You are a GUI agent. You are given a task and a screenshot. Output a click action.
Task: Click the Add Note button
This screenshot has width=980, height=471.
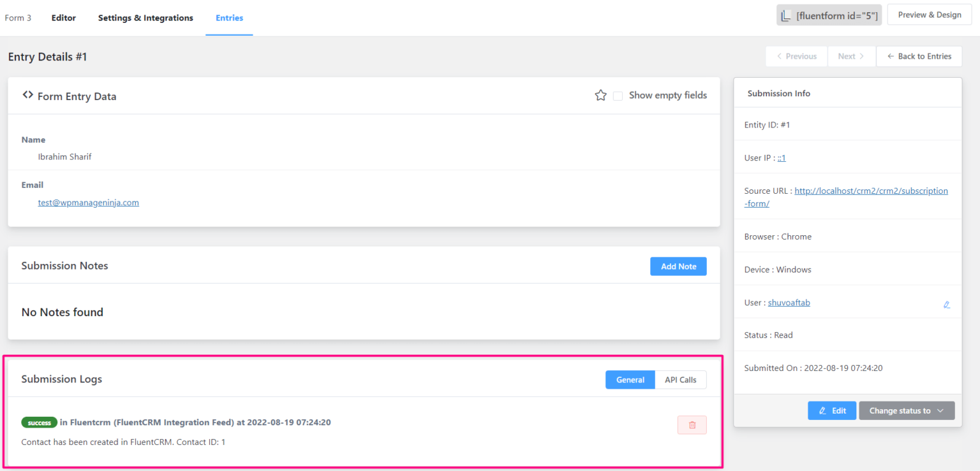[678, 266]
